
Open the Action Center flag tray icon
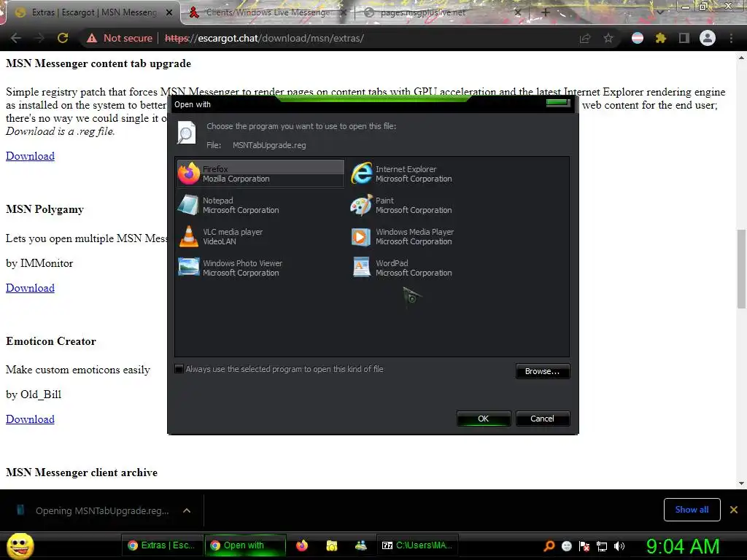584,546
